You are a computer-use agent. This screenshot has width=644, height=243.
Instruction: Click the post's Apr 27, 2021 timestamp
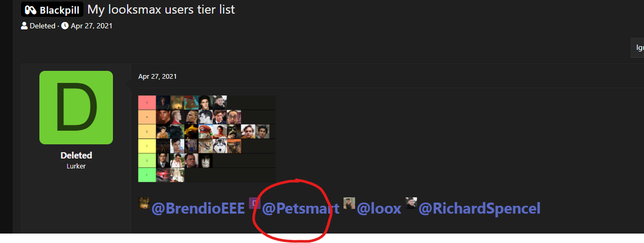coord(158,77)
